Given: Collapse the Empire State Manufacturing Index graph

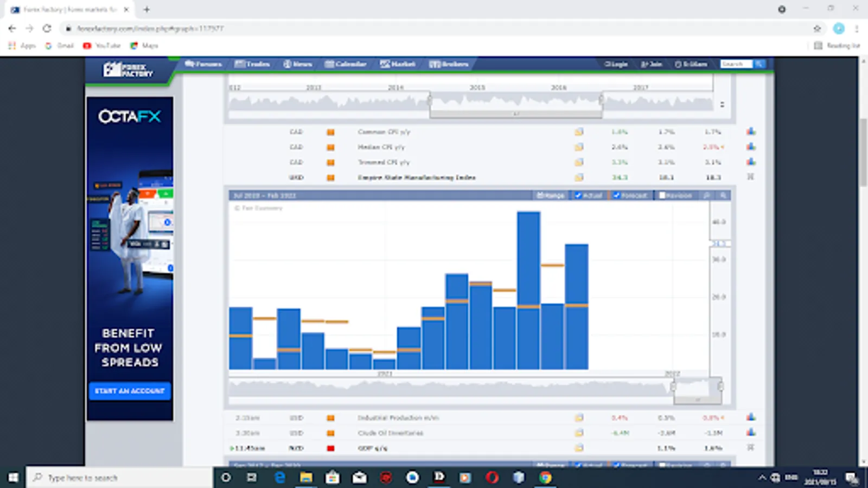Looking at the screenshot, I should click(751, 177).
